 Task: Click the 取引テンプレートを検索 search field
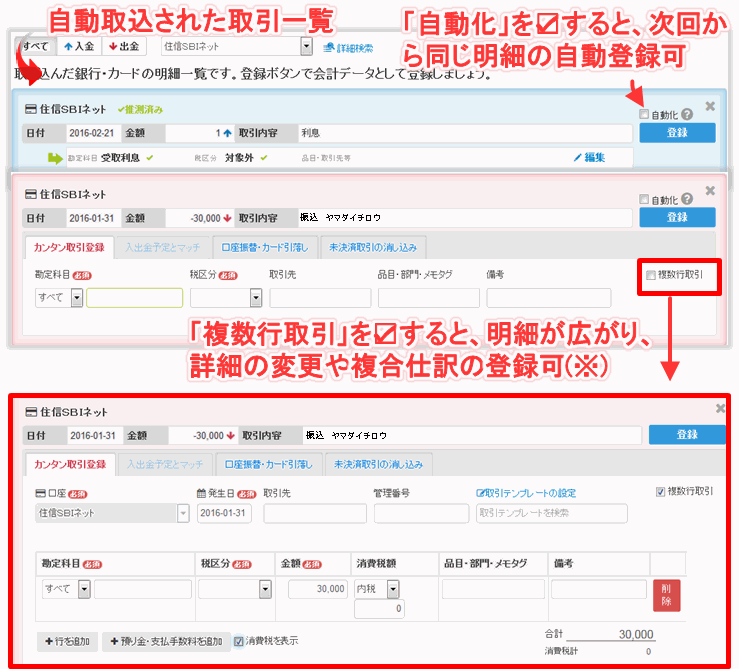[551, 513]
